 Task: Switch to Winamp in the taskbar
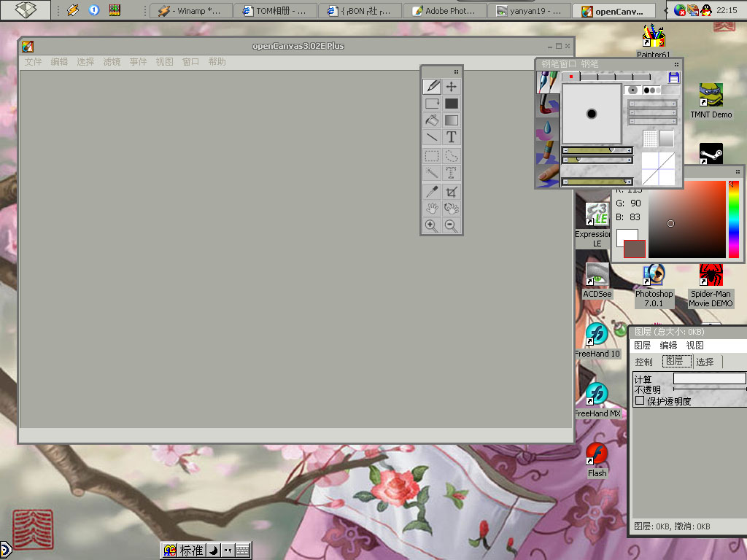(191, 10)
